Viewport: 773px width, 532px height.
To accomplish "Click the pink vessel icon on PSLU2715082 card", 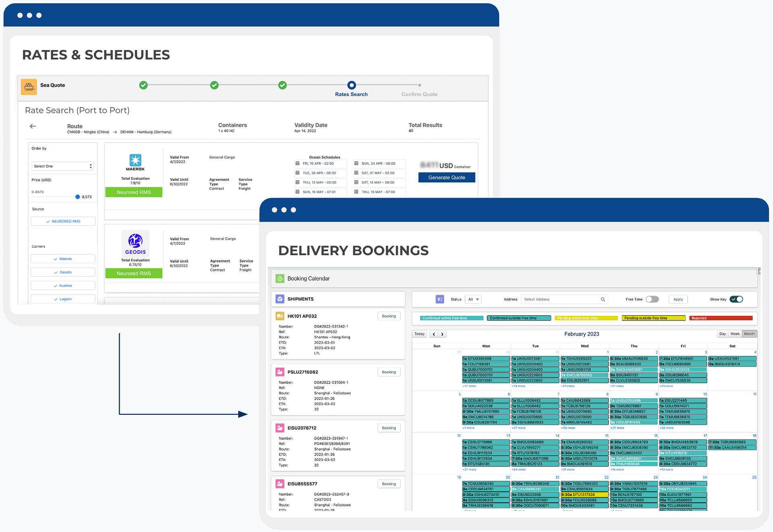I will (281, 372).
